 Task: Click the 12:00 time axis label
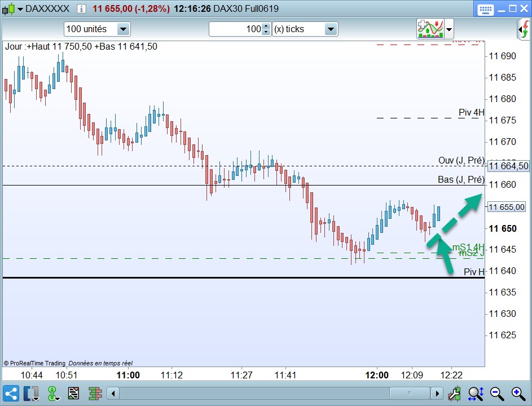[x=377, y=375]
